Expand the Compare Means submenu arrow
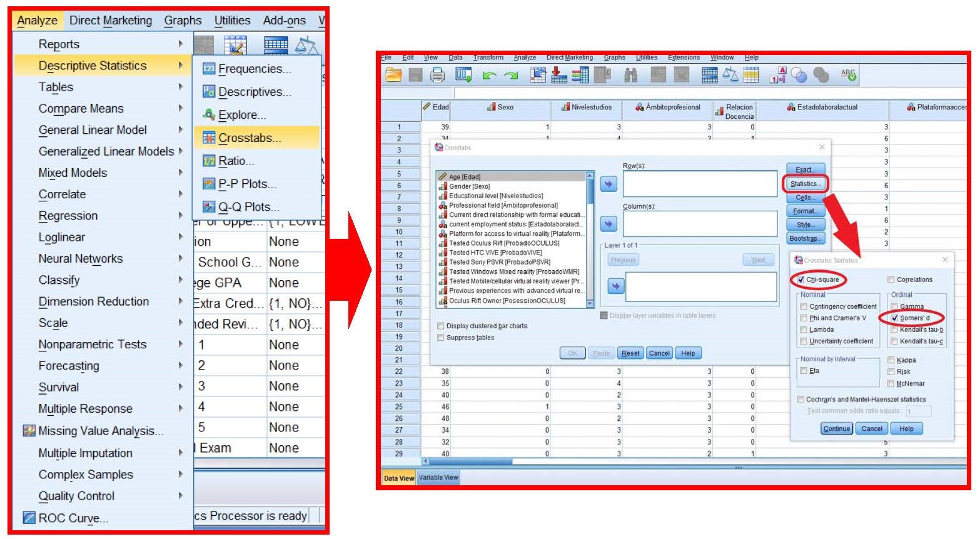 tap(180, 108)
